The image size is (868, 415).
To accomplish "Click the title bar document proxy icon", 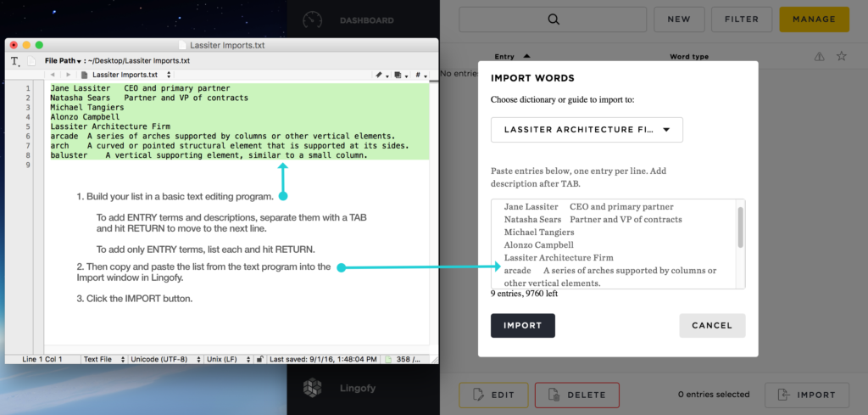I will [x=183, y=46].
